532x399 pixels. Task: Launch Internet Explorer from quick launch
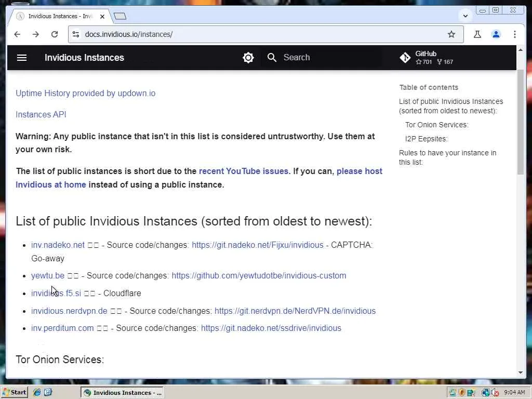point(37,393)
